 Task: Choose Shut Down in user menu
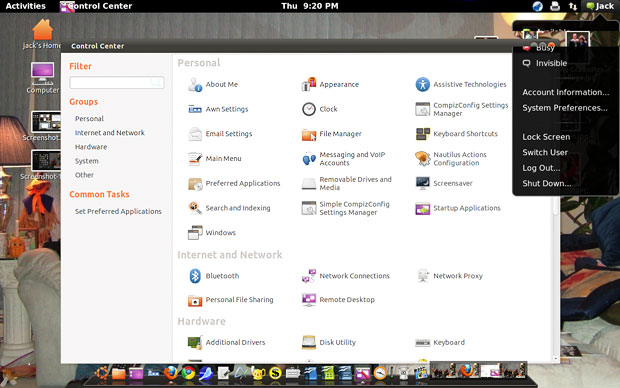pos(546,184)
